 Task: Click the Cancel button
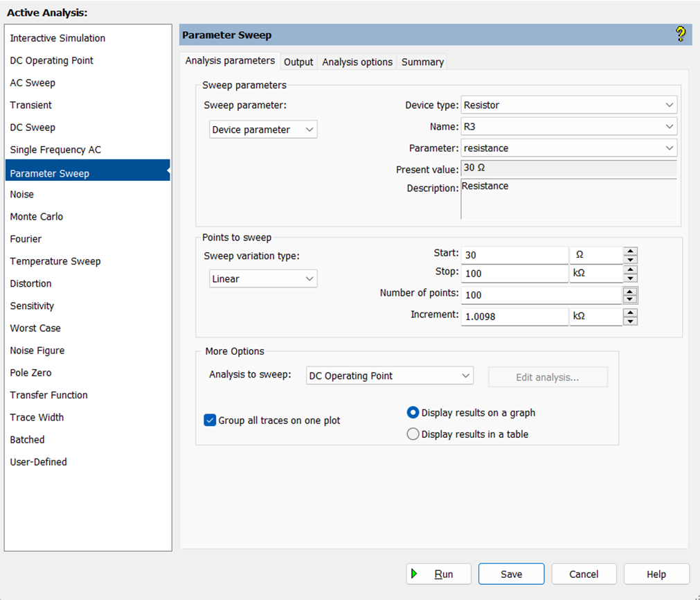(584, 574)
